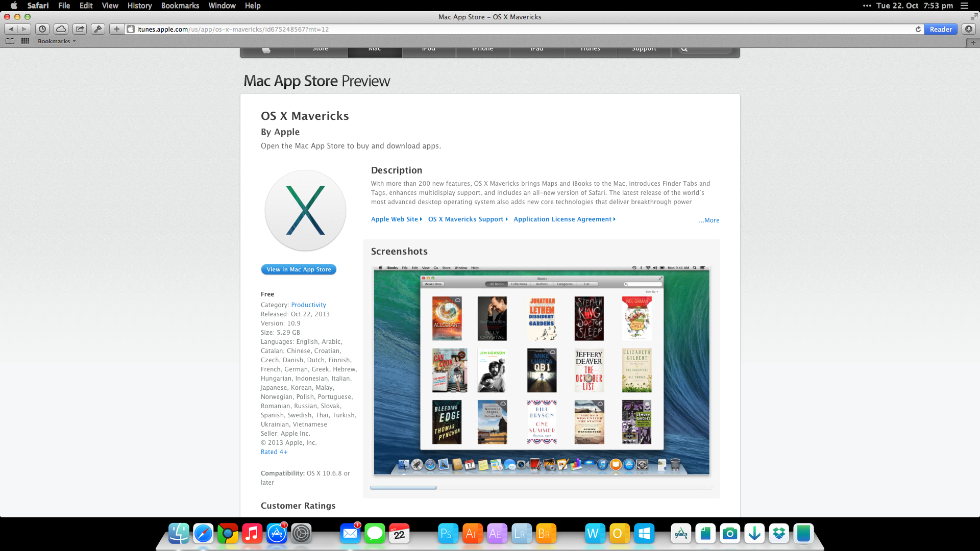
Task: Open the Reading List book icon
Action: 10,41
